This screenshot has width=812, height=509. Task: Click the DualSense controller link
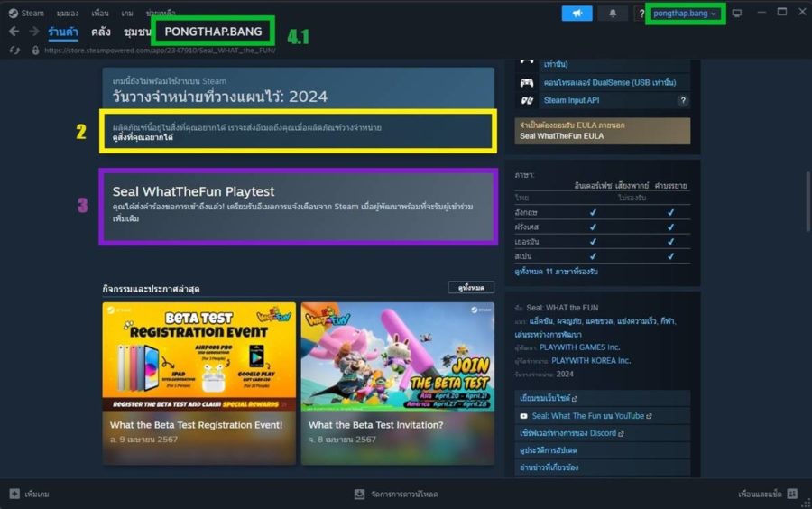click(x=610, y=82)
